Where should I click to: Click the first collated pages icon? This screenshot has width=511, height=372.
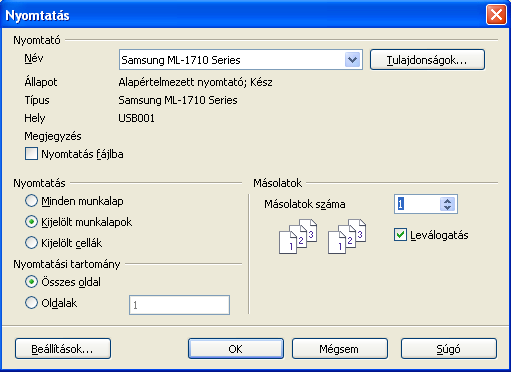298,236
